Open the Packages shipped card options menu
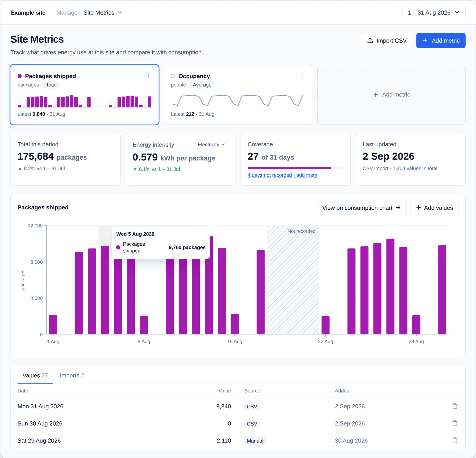The image size is (476, 458). 148,75
